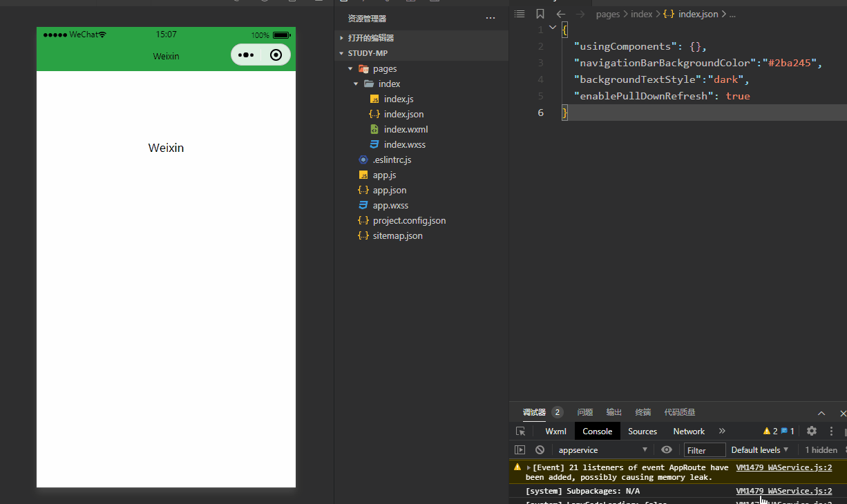Clear the console with the ban icon

540,449
